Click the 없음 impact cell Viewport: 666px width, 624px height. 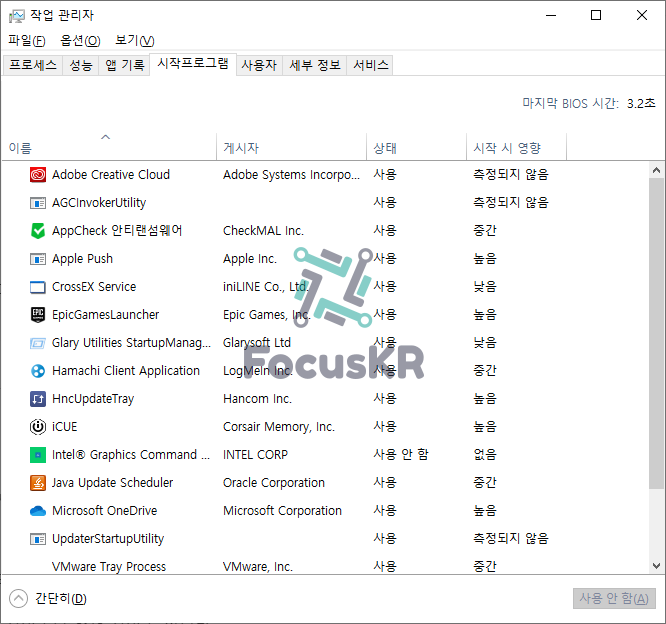(x=485, y=455)
